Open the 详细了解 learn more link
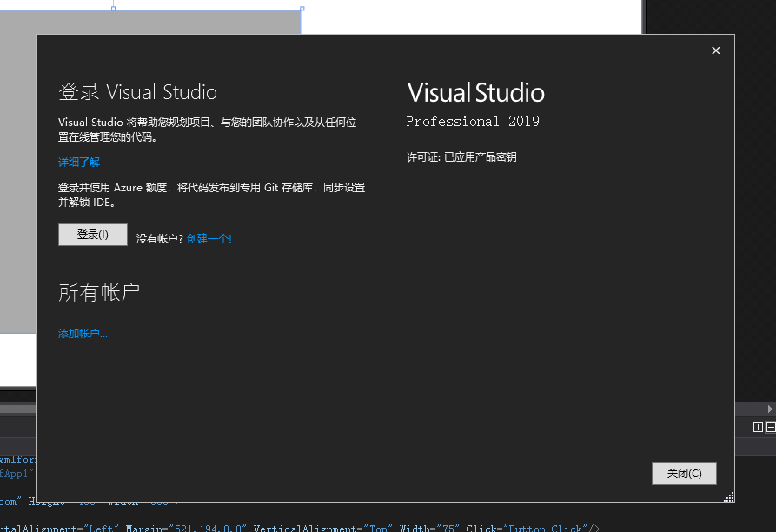 [x=79, y=162]
